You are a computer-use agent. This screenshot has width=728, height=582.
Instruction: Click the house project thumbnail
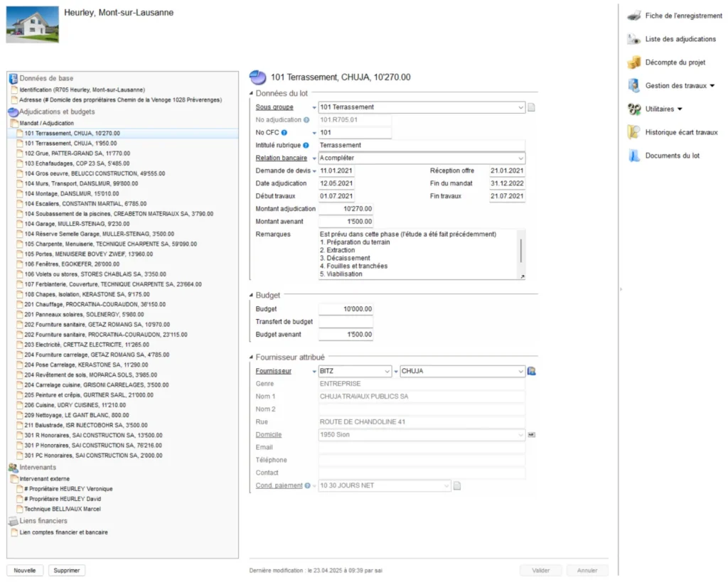[x=33, y=24]
